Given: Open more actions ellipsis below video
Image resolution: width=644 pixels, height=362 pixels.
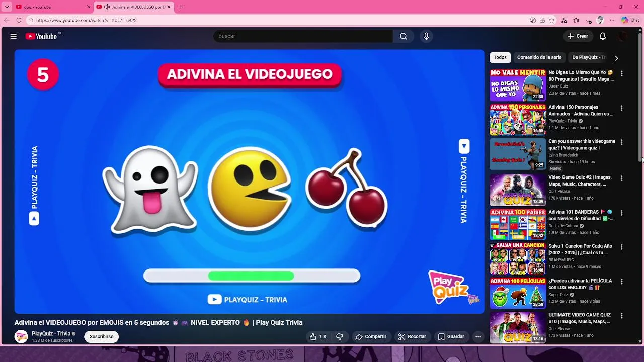Looking at the screenshot, I should tap(478, 337).
